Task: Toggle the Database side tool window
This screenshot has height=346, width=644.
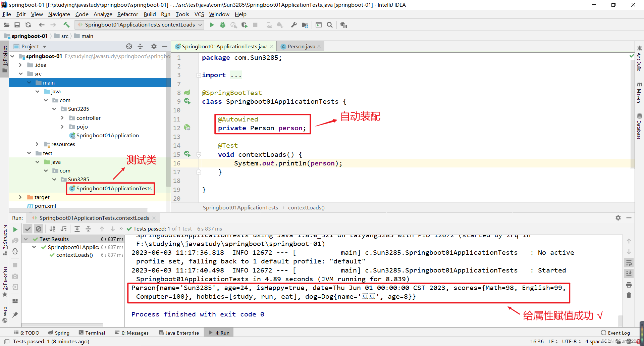Action: pos(639,127)
